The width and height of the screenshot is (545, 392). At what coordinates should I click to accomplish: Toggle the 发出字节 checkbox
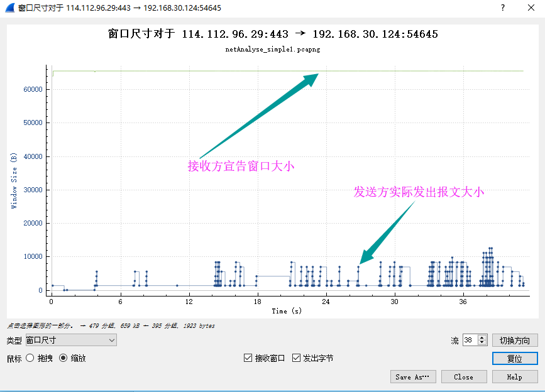(x=296, y=358)
